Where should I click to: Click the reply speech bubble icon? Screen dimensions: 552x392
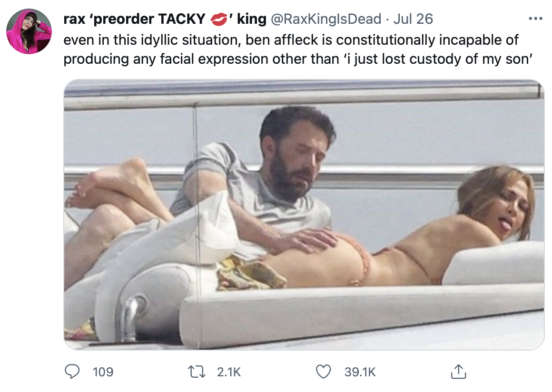pyautogui.click(x=72, y=372)
